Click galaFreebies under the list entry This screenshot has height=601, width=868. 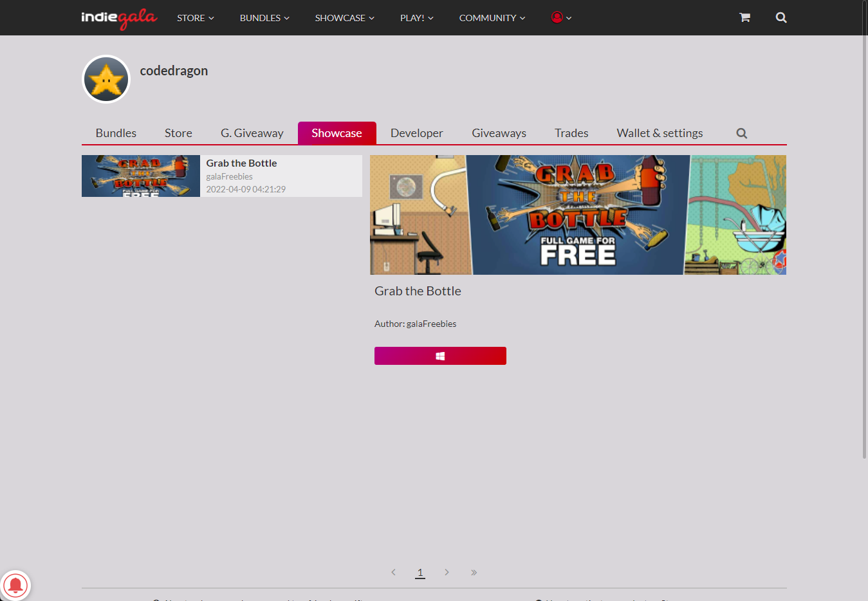click(229, 176)
